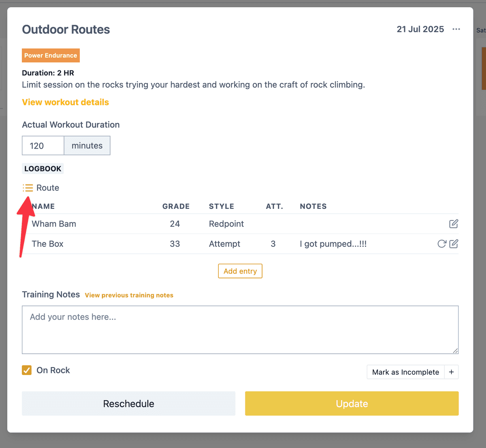Click the GRADE column header
Image resolution: width=486 pixels, height=448 pixels.
pyautogui.click(x=176, y=206)
